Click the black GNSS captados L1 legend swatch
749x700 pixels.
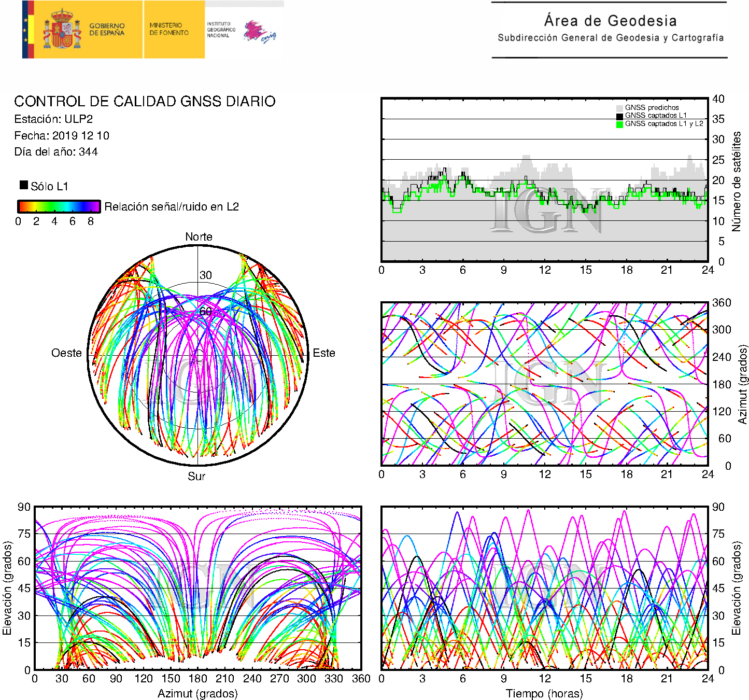(x=619, y=116)
